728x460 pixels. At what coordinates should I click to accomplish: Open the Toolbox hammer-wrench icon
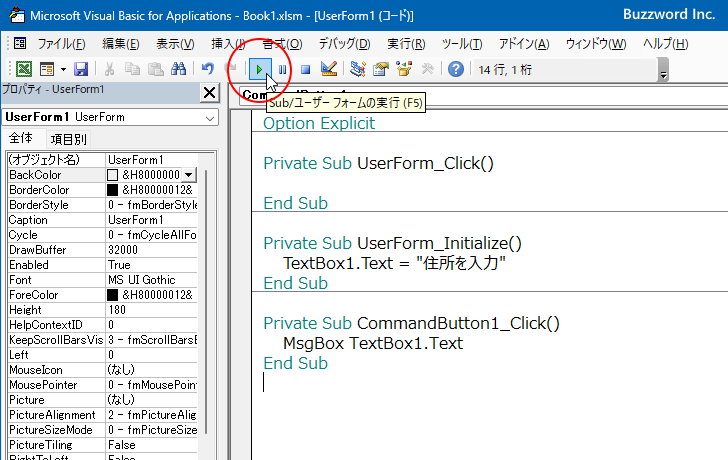click(x=427, y=69)
